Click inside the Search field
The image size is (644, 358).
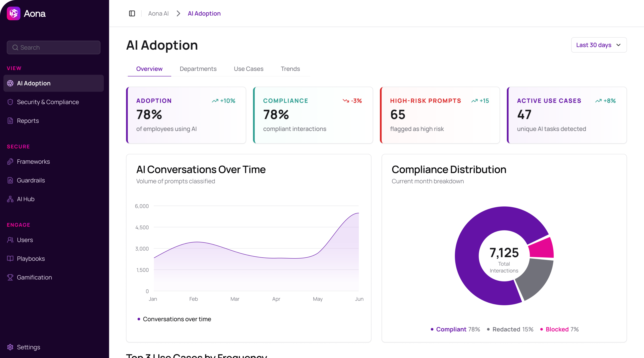53,47
